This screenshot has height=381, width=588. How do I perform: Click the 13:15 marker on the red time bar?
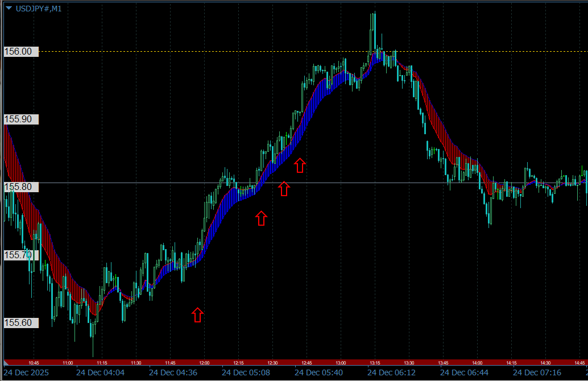[375, 363]
